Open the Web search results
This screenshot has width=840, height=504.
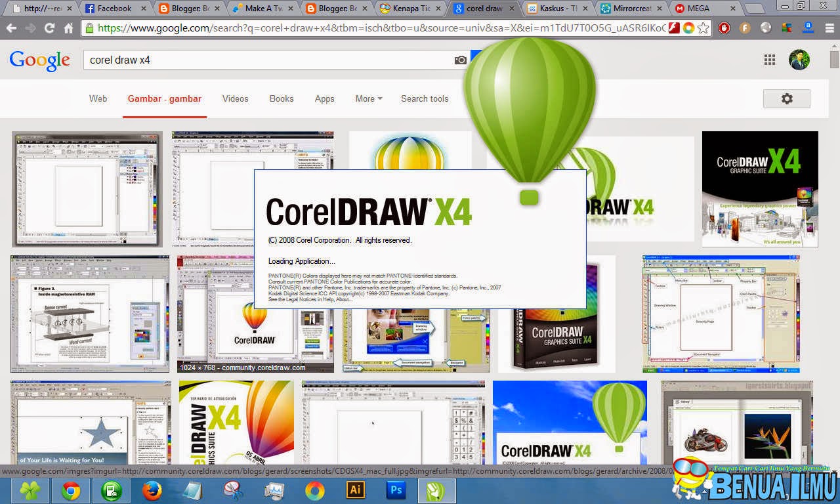point(98,98)
